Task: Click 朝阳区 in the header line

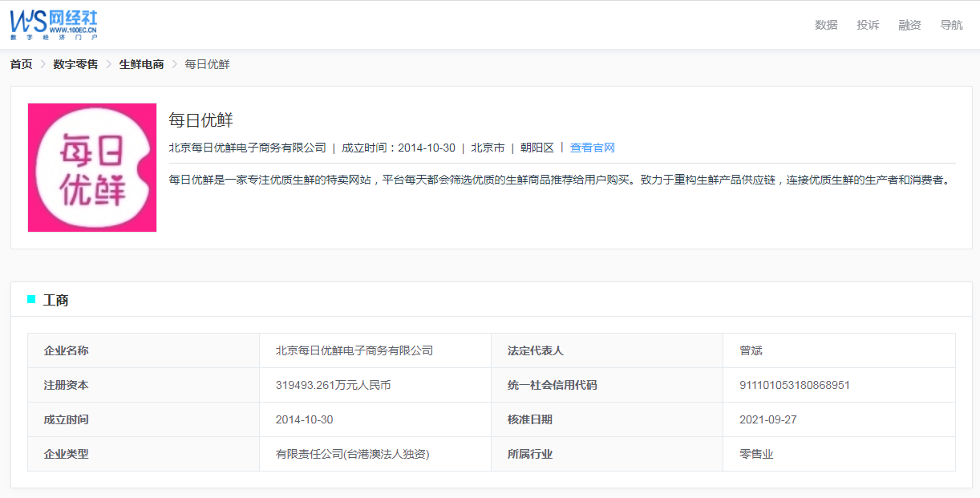Action: [537, 148]
